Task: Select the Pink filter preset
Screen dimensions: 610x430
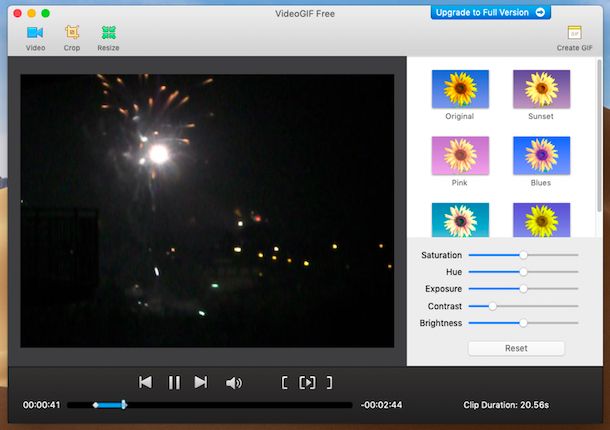Action: click(x=460, y=156)
